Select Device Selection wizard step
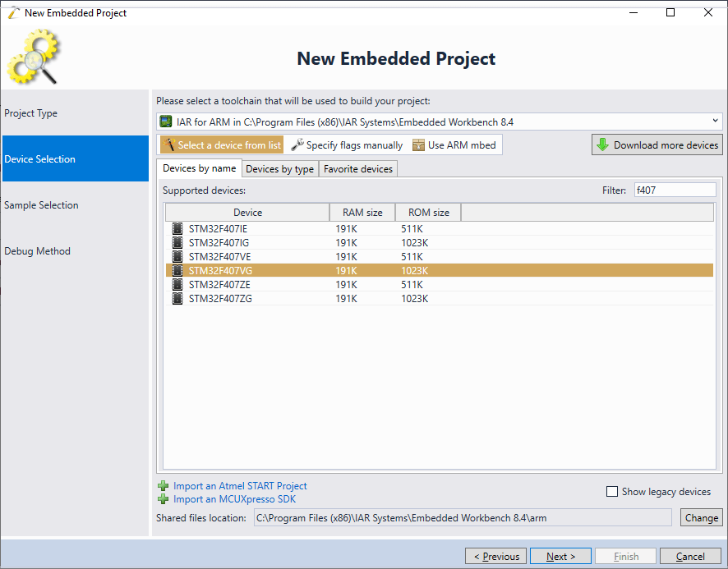The width and height of the screenshot is (728, 569). 76,158
